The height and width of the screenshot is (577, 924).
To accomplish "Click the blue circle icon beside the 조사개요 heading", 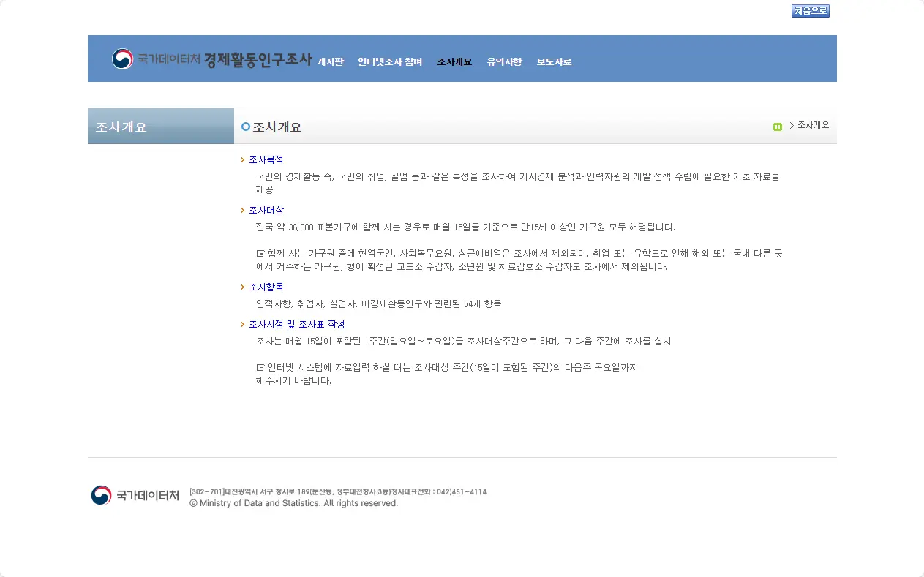I will pos(245,126).
